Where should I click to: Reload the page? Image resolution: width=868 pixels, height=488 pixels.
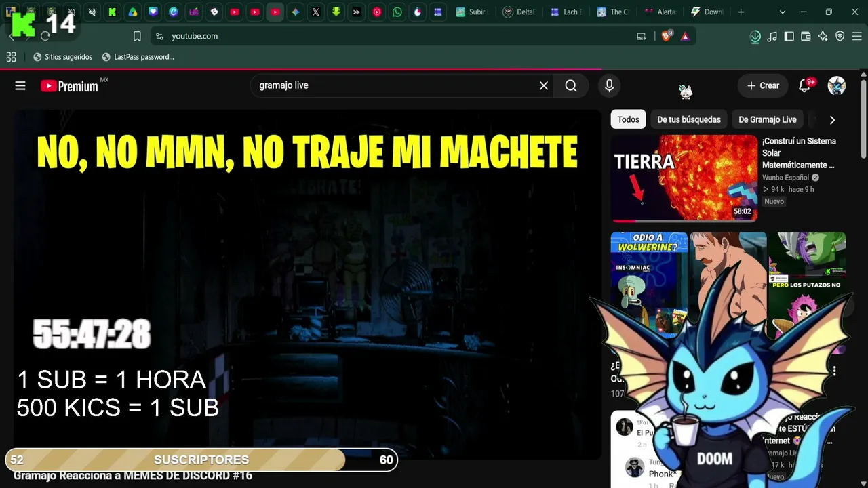[45, 36]
